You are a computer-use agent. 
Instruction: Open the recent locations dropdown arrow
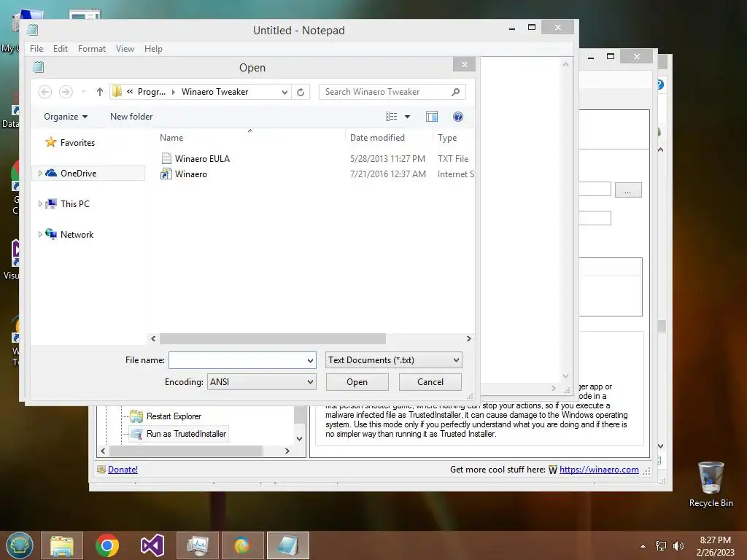pyautogui.click(x=83, y=92)
